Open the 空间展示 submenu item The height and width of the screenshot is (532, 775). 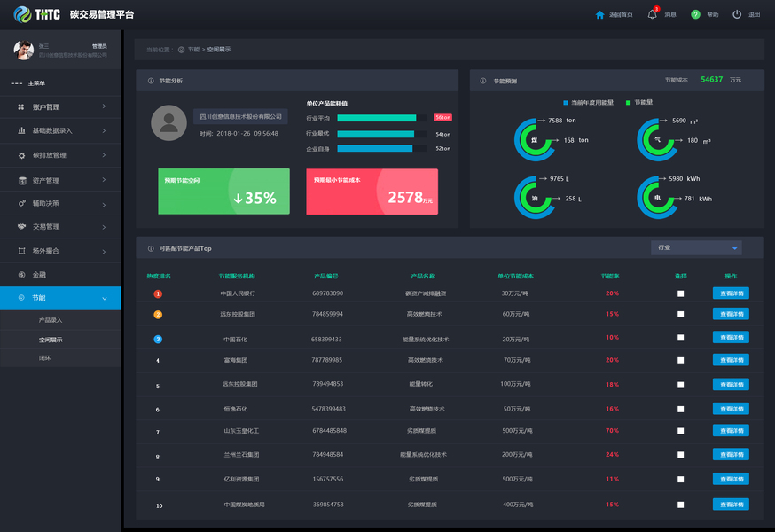point(60,340)
